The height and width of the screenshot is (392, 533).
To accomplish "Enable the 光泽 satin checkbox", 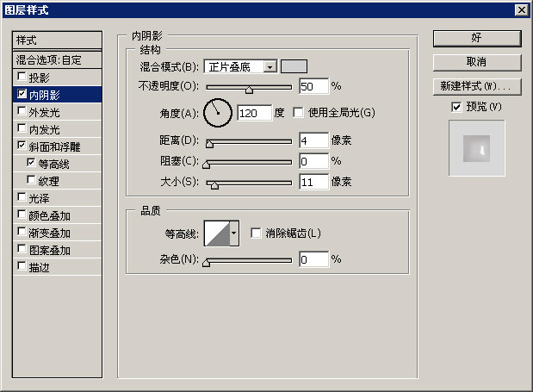I will click(x=22, y=197).
